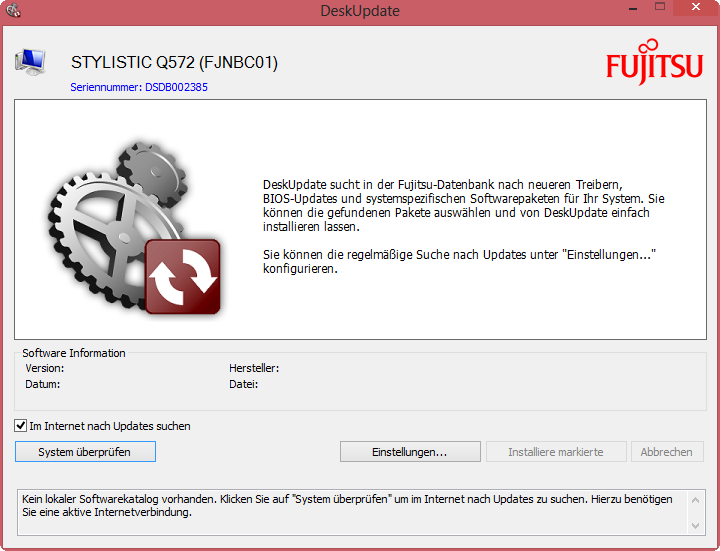Click the 'Version:' label
The image size is (720, 551).
[45, 368]
